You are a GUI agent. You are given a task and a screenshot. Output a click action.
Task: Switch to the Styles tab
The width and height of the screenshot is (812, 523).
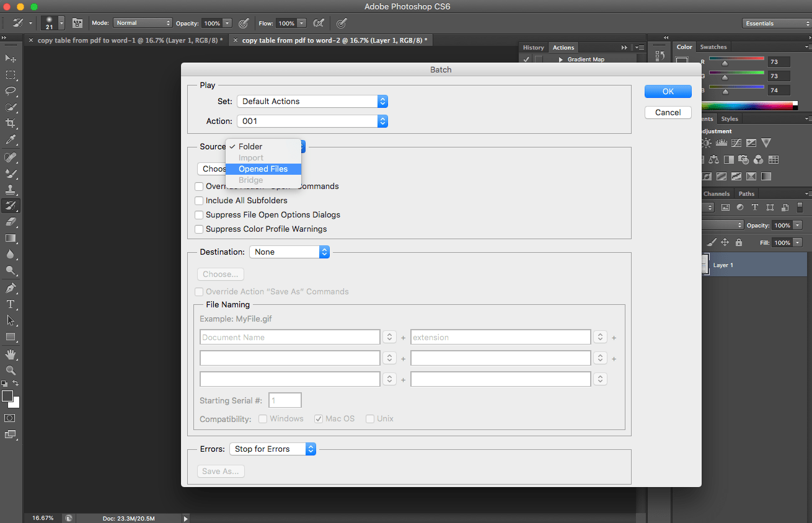pos(730,118)
